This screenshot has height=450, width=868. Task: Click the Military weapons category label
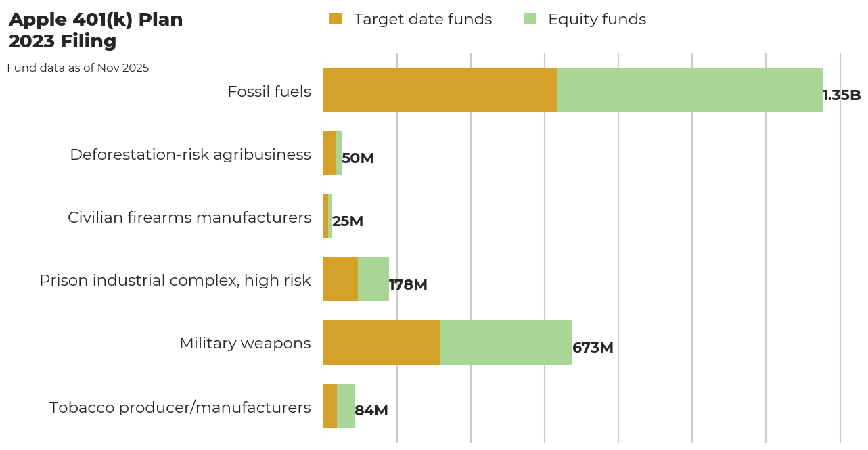244,342
